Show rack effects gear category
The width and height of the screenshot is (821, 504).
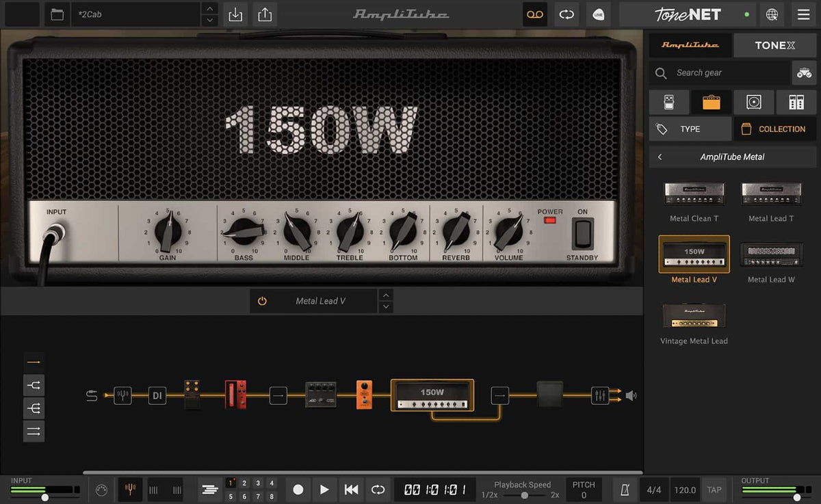tap(796, 102)
